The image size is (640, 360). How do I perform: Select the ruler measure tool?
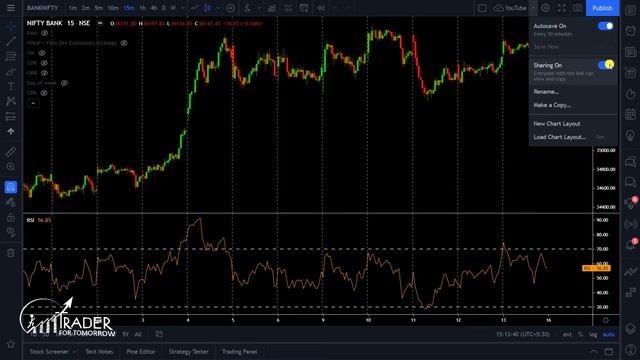coord(11,152)
